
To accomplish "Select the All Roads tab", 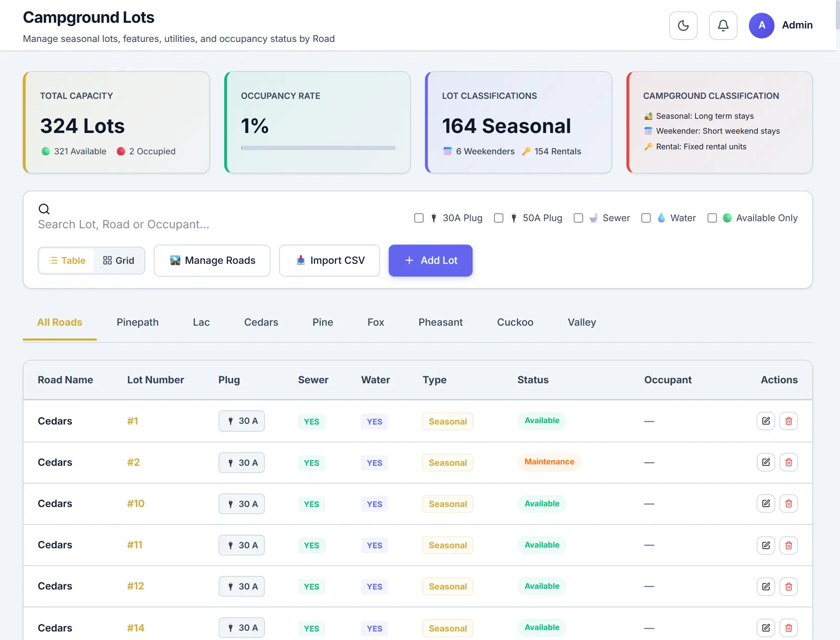I will 60,322.
